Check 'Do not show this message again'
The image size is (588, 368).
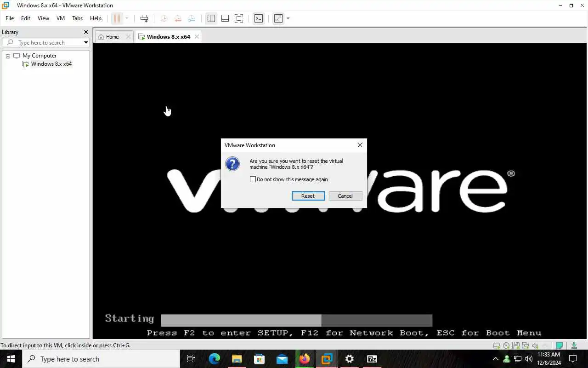tap(253, 179)
